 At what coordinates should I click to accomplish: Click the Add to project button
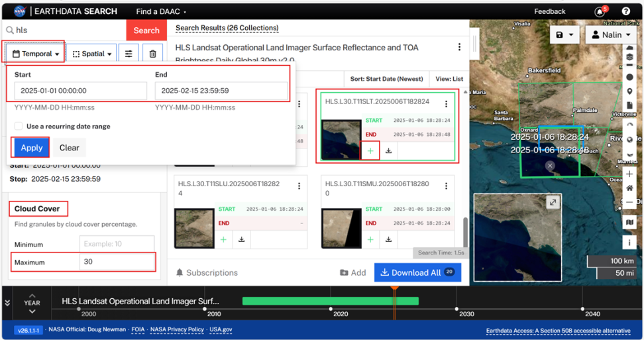352,272
